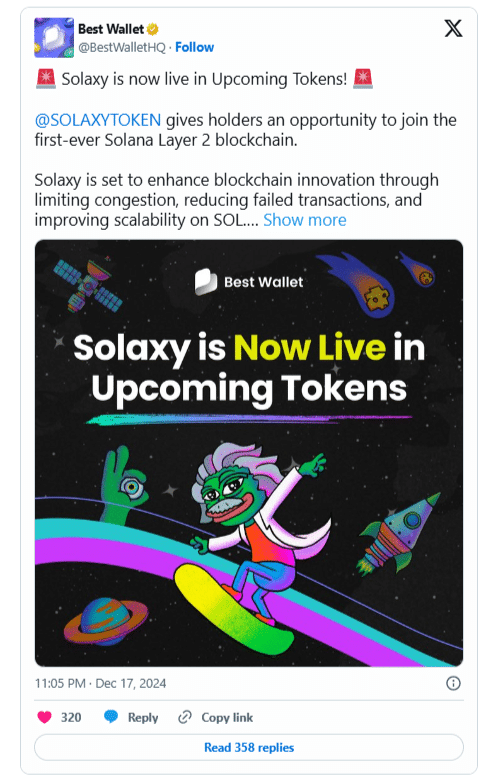Expand the tweet with Show more

[x=305, y=219]
